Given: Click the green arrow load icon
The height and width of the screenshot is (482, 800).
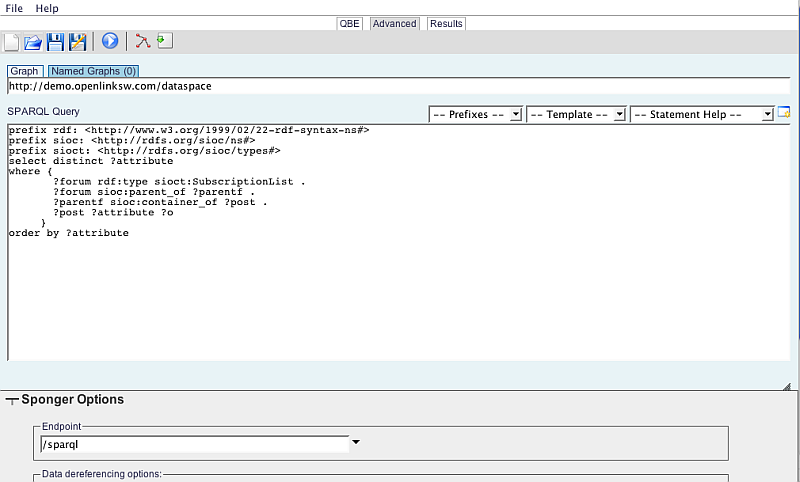Looking at the screenshot, I should pyautogui.click(x=165, y=40).
